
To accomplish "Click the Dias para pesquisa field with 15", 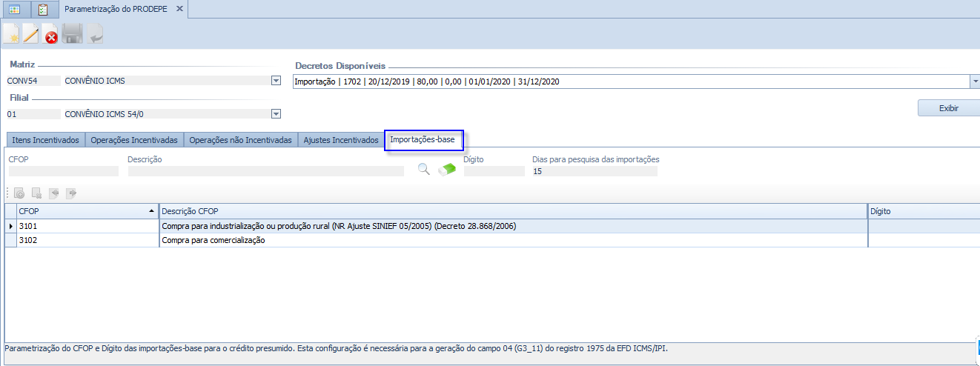I will (595, 171).
